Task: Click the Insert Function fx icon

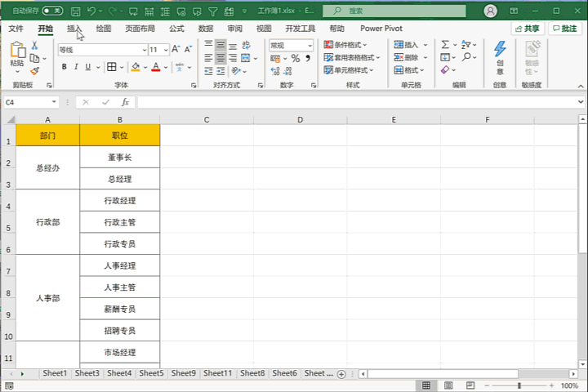Action: point(125,102)
